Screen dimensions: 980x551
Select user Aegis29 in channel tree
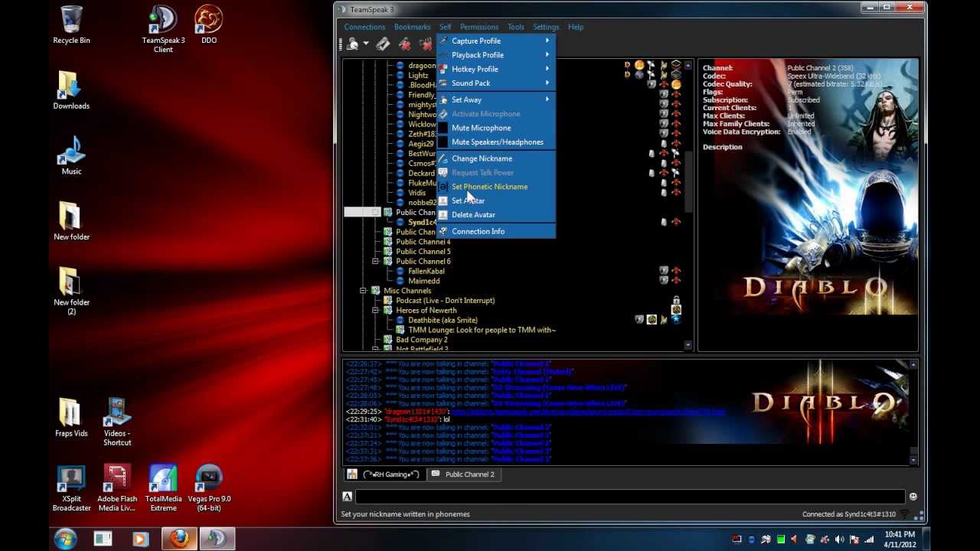coord(421,144)
